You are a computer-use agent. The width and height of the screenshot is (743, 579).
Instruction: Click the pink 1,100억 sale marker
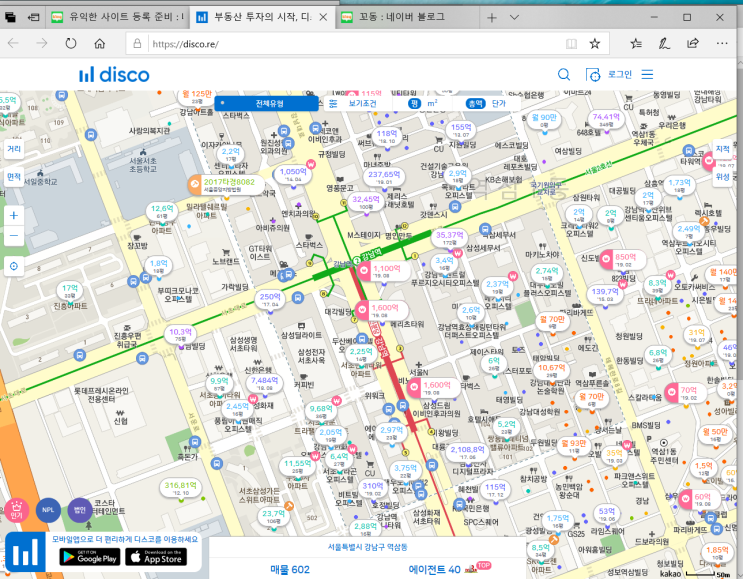(x=382, y=271)
